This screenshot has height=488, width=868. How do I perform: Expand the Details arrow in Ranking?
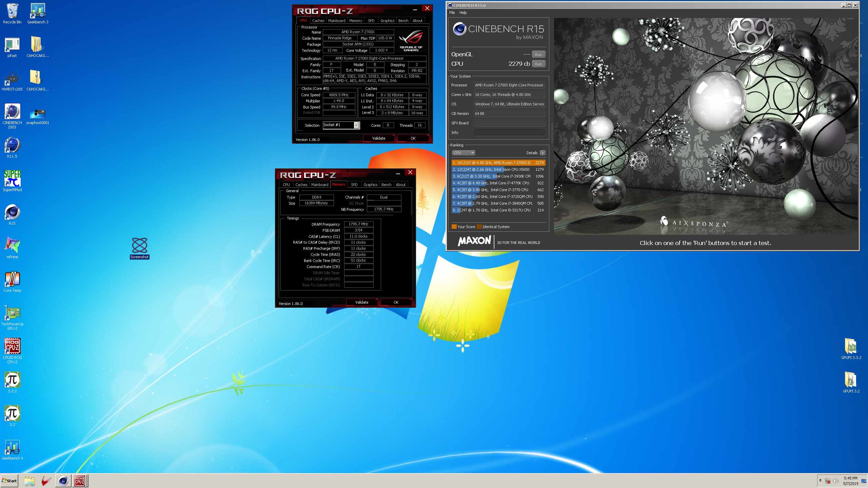coord(542,153)
